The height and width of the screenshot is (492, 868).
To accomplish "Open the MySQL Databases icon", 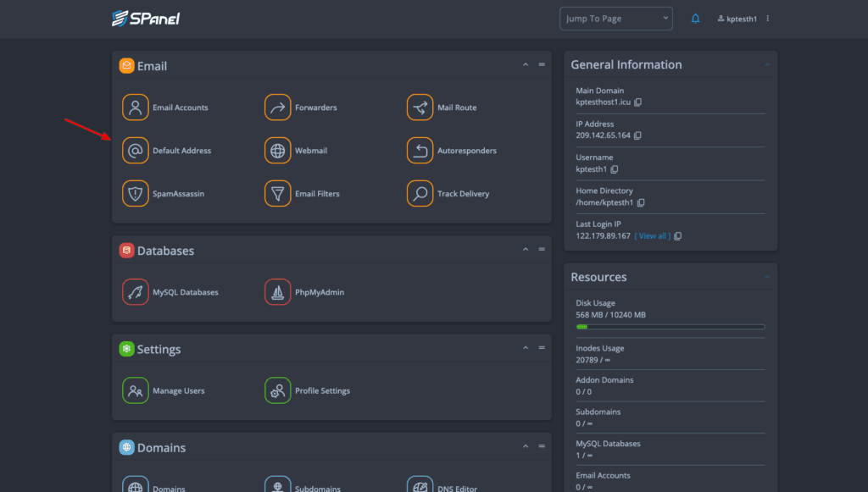I will click(x=135, y=292).
